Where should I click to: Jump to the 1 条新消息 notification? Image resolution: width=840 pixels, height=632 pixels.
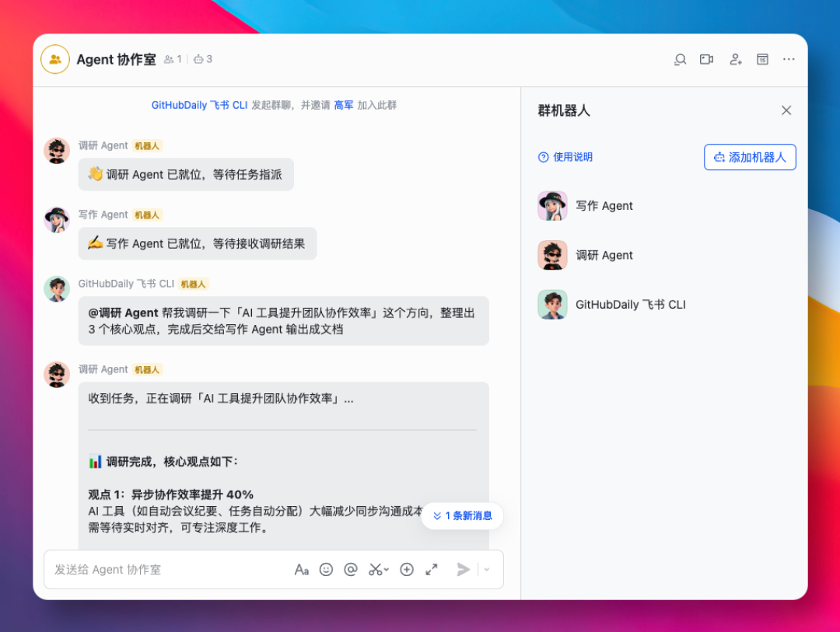(462, 515)
